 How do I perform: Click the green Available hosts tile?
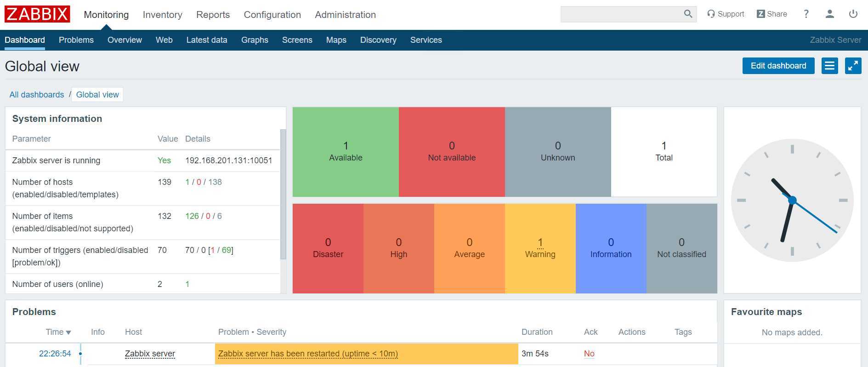click(346, 152)
